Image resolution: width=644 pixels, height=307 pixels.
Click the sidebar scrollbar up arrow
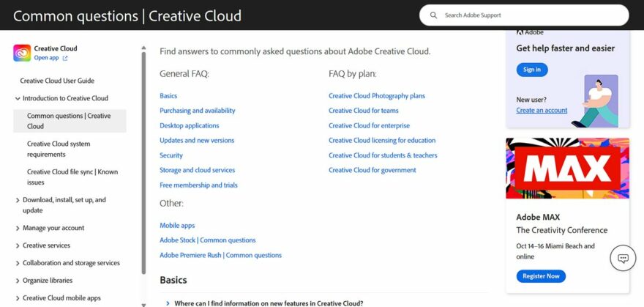[143, 48]
